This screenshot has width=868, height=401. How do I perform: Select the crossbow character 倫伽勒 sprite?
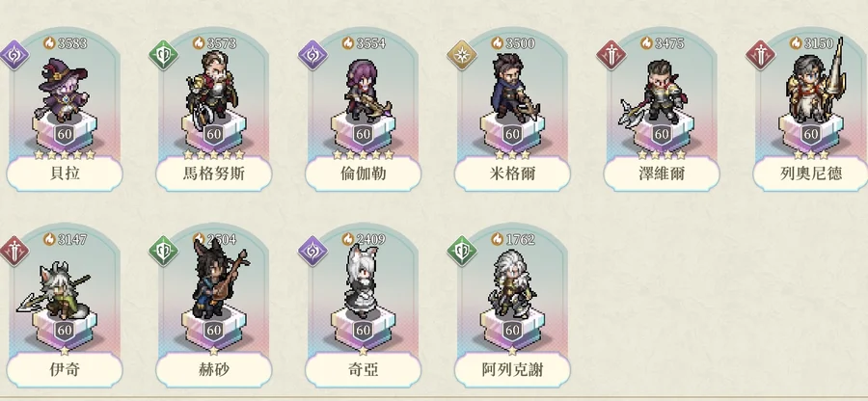[366, 92]
